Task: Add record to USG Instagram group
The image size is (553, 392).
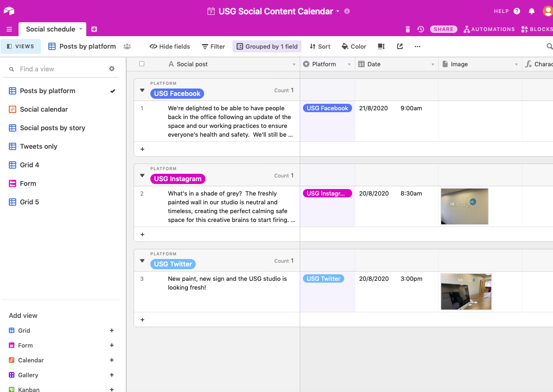Action: point(142,234)
